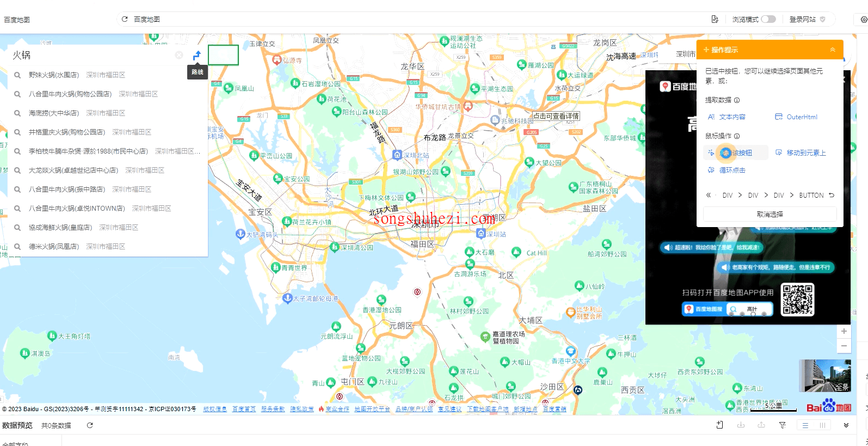
Task: Collapse the 操作提示 panel with double chevron
Action: pyautogui.click(x=833, y=50)
